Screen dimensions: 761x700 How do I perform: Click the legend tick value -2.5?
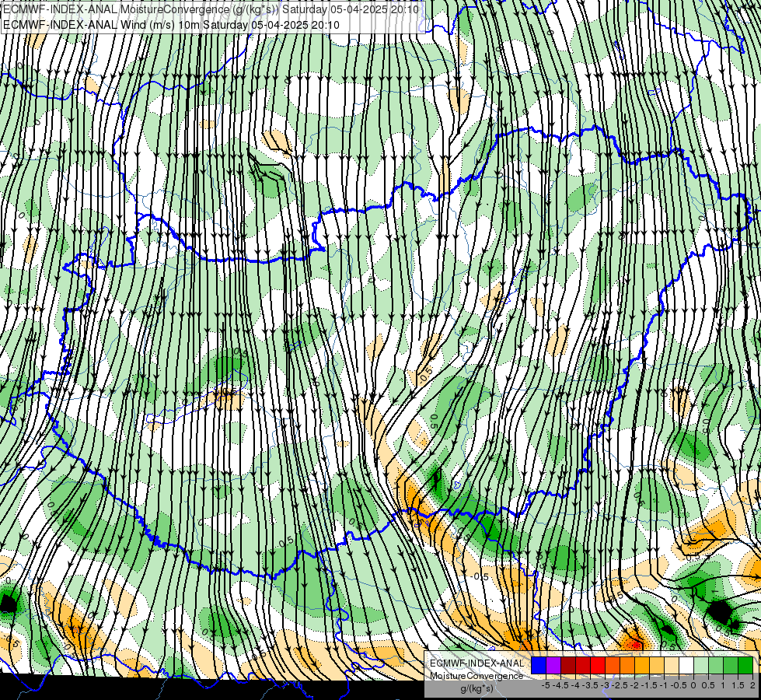pos(620,685)
